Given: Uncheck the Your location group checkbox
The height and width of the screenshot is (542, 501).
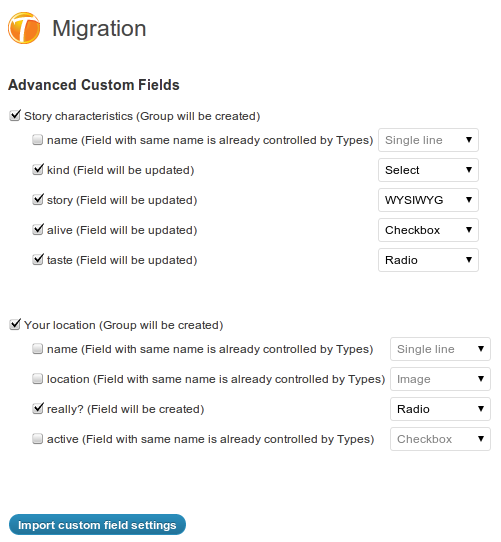Looking at the screenshot, I should pos(15,325).
